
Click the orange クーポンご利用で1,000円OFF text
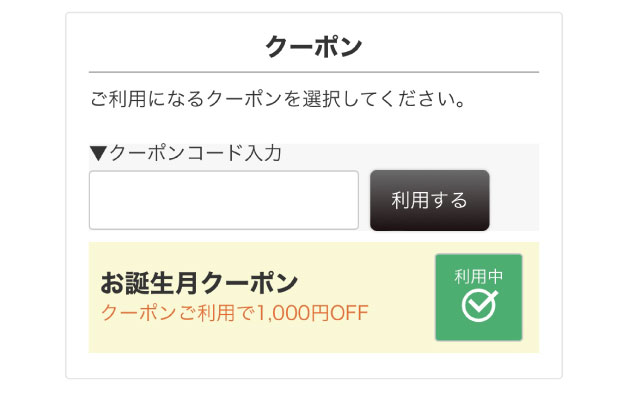[x=235, y=313]
